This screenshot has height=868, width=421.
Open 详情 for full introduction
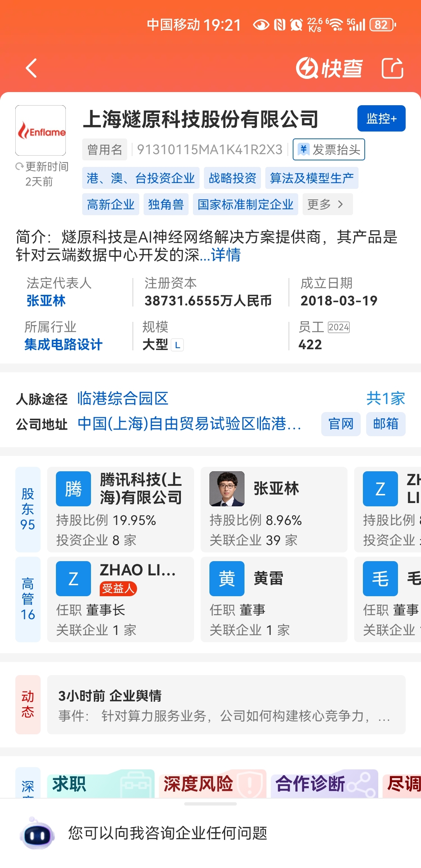(226, 255)
